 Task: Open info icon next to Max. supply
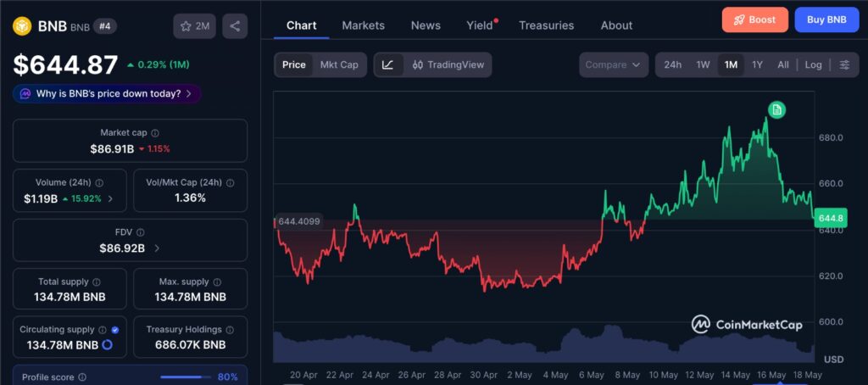[217, 282]
